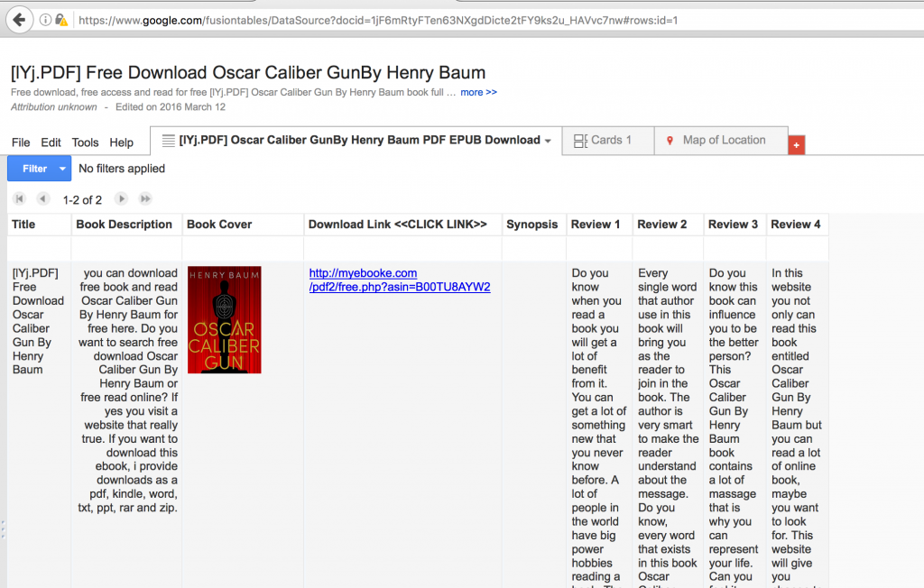
Task: Click the page title heading text
Action: tap(248, 72)
